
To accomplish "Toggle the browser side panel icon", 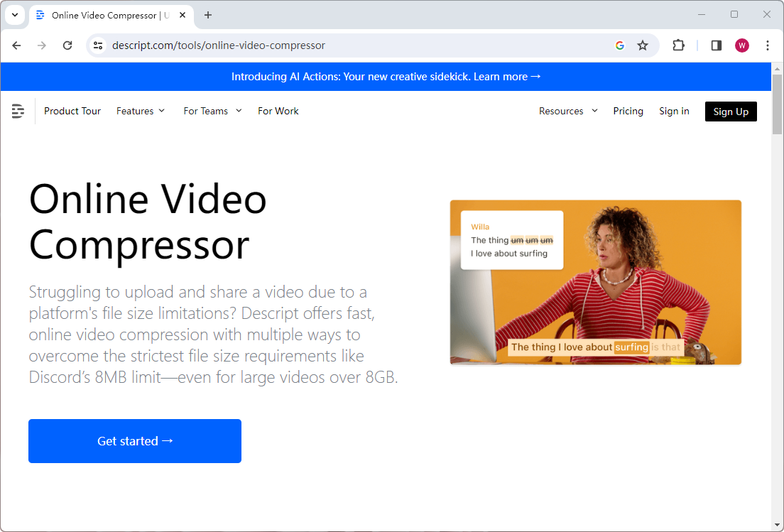I will pos(717,45).
